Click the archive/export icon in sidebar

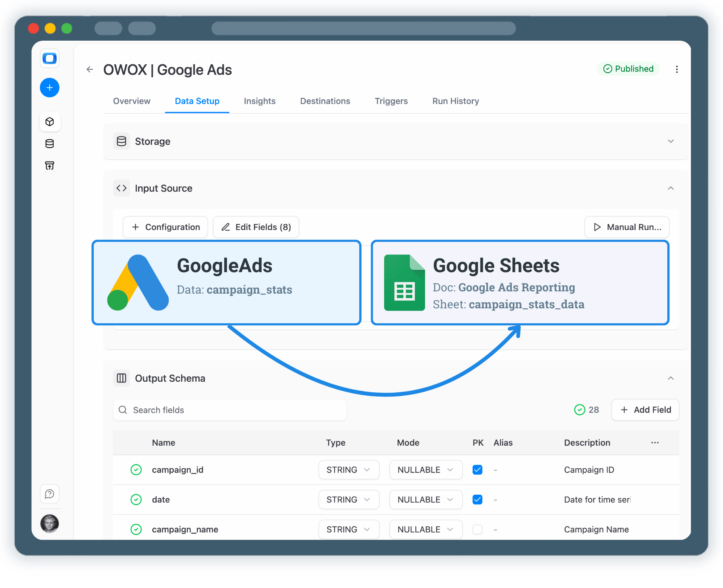coord(49,165)
